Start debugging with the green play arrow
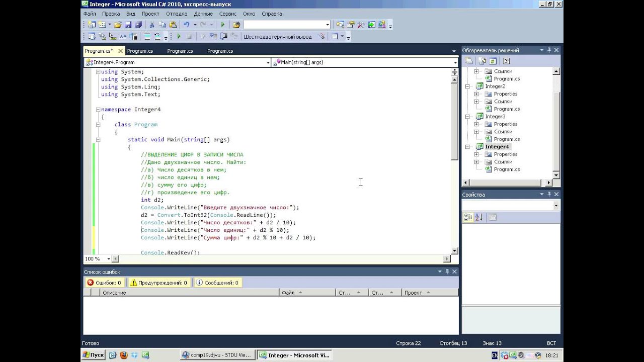 click(222, 25)
